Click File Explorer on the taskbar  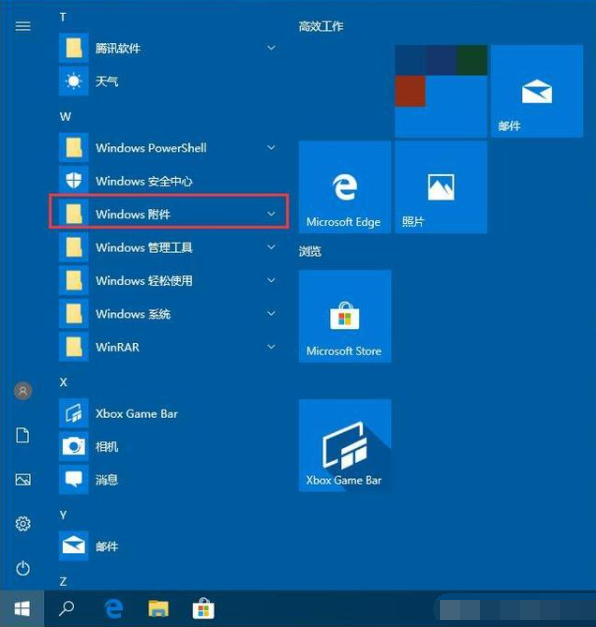pos(159,609)
